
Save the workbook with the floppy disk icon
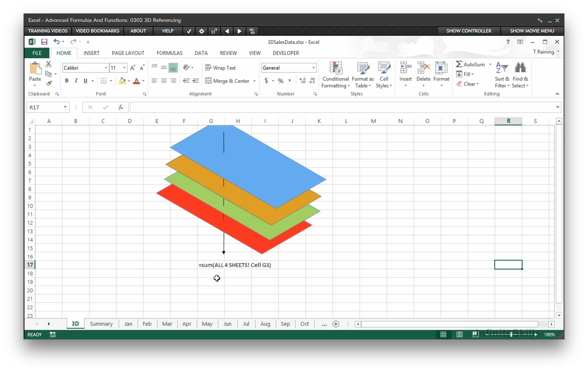coord(44,42)
